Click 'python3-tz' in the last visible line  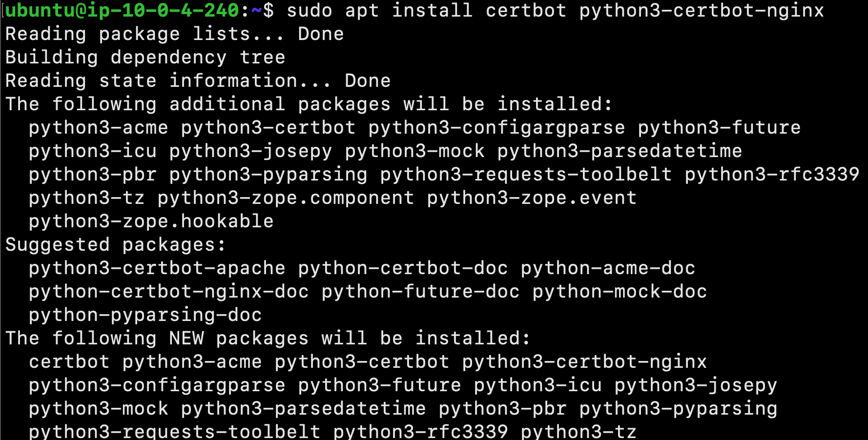[x=579, y=431]
